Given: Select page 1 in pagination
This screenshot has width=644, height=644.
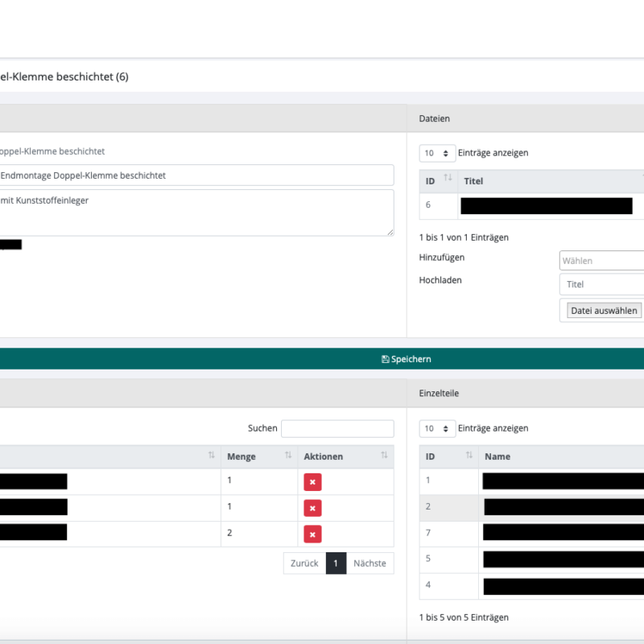Looking at the screenshot, I should click(336, 563).
